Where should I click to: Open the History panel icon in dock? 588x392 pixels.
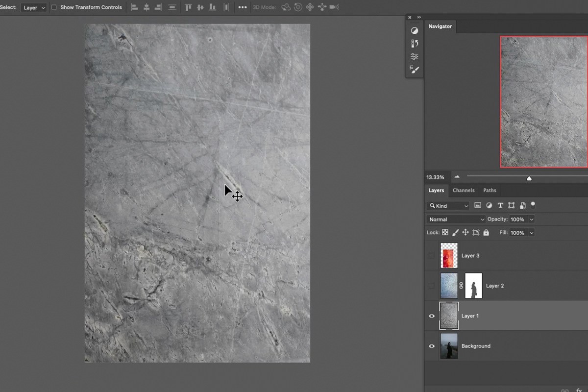click(415, 44)
